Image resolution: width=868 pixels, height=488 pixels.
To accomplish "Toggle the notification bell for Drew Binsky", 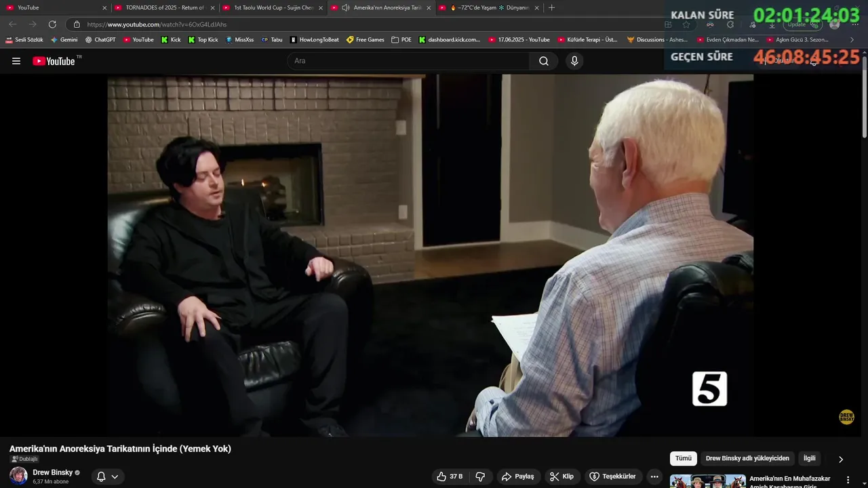I will click(101, 476).
